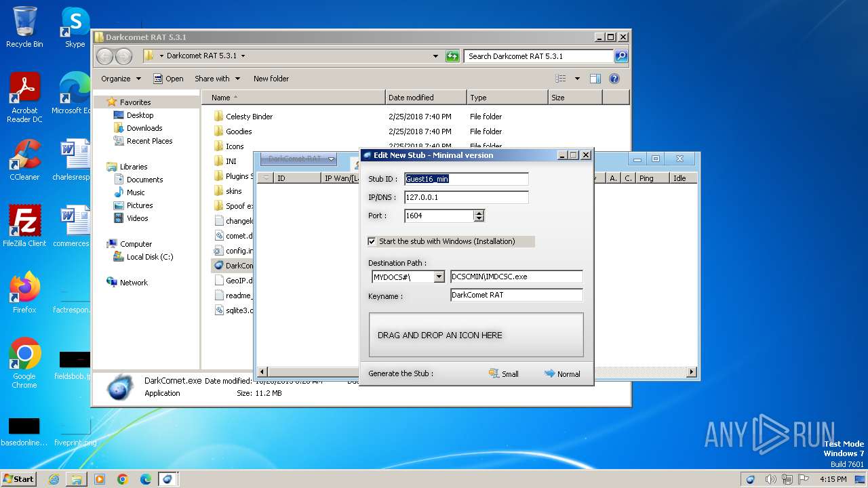Sort by the Size column header
This screenshot has width=868, height=488.
point(575,98)
